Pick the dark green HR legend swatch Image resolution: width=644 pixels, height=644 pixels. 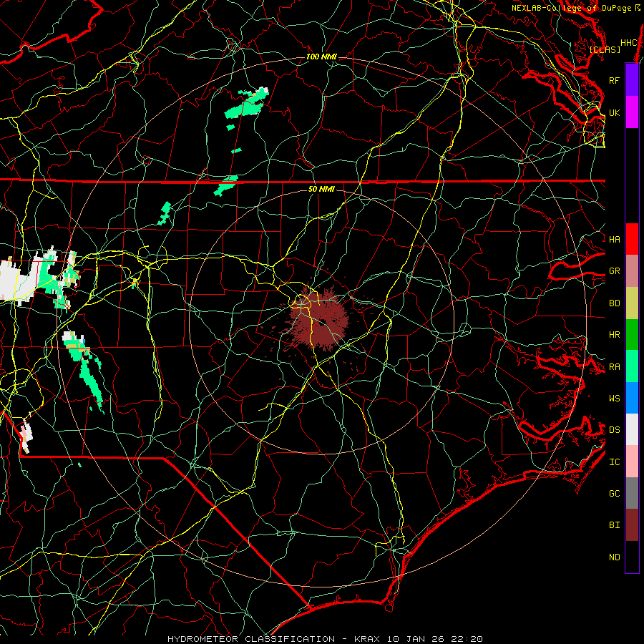coord(632,334)
